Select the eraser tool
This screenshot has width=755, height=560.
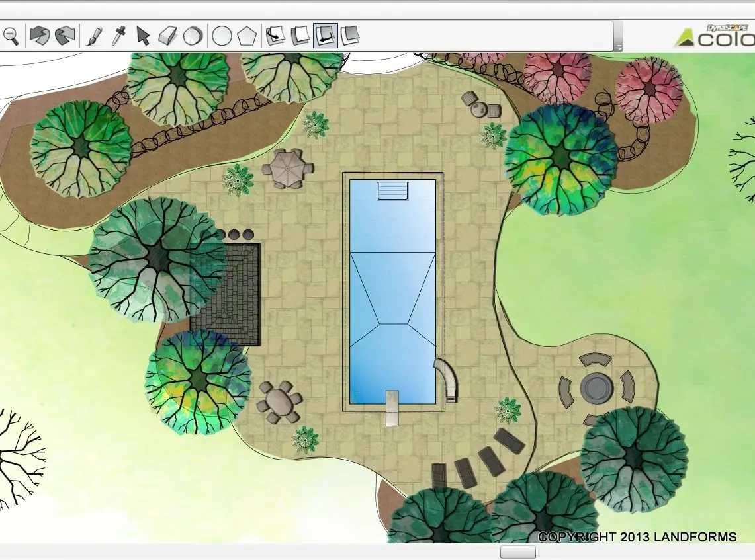click(167, 36)
